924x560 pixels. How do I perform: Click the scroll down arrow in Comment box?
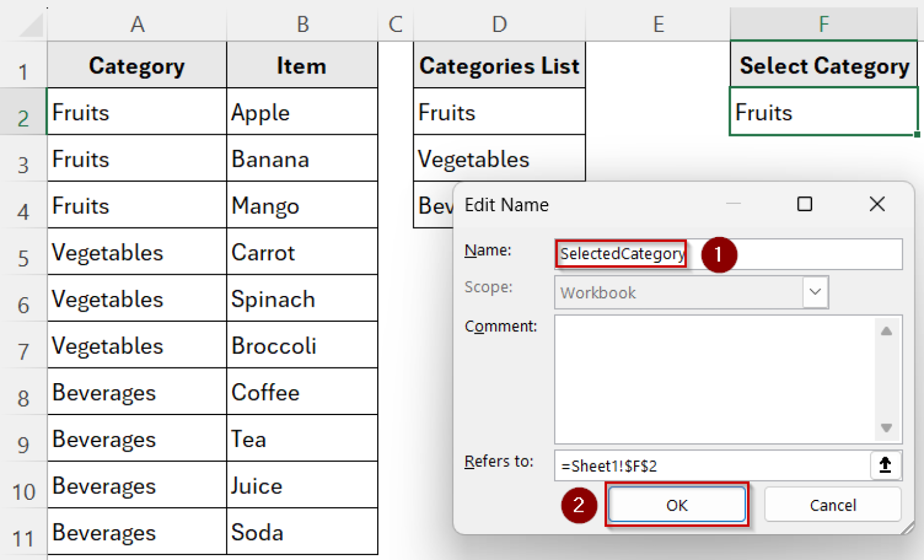point(885,428)
